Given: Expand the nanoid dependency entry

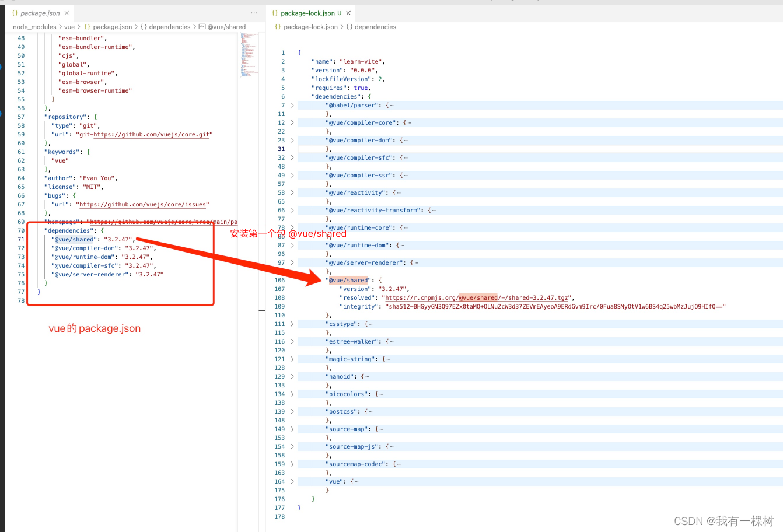Looking at the screenshot, I should [291, 376].
